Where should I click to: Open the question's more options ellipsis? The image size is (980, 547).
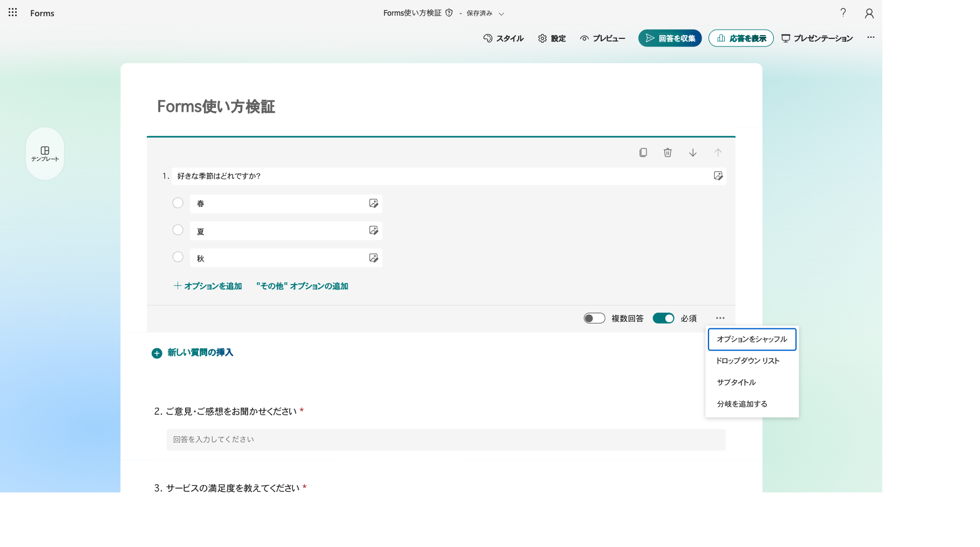tap(720, 318)
